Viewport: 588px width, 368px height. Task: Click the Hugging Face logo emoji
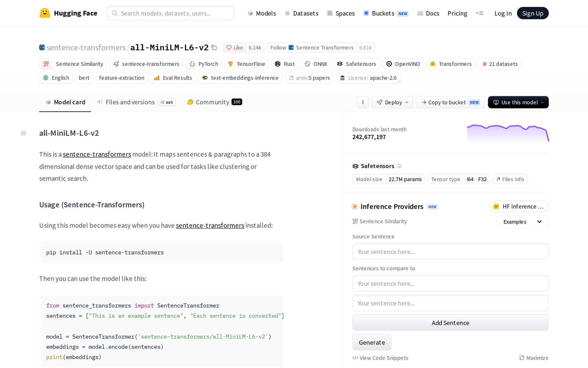[45, 13]
